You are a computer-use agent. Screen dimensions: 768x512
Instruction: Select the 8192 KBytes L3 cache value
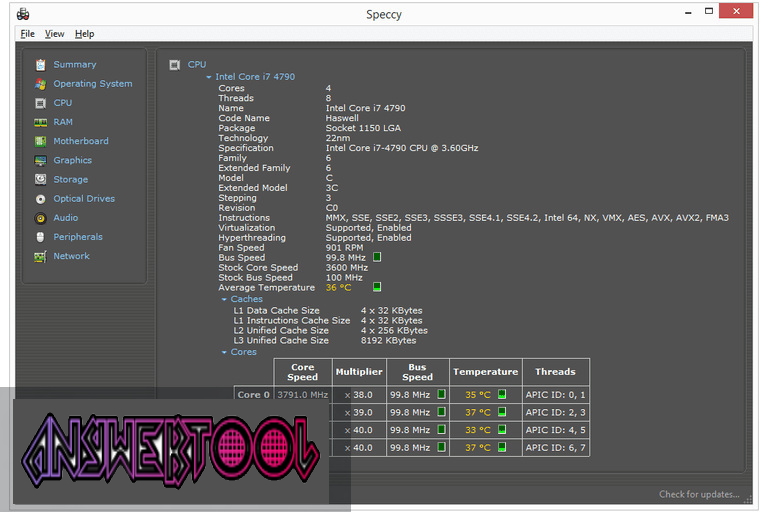[388, 341]
